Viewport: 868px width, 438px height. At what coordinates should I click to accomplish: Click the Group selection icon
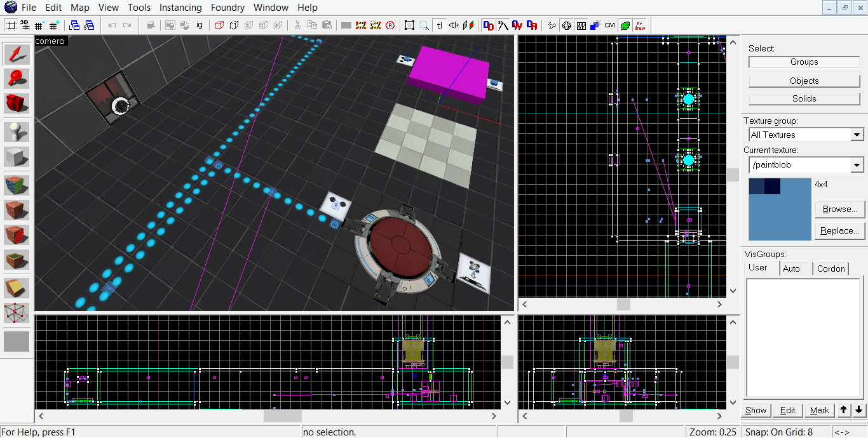pyautogui.click(x=170, y=25)
